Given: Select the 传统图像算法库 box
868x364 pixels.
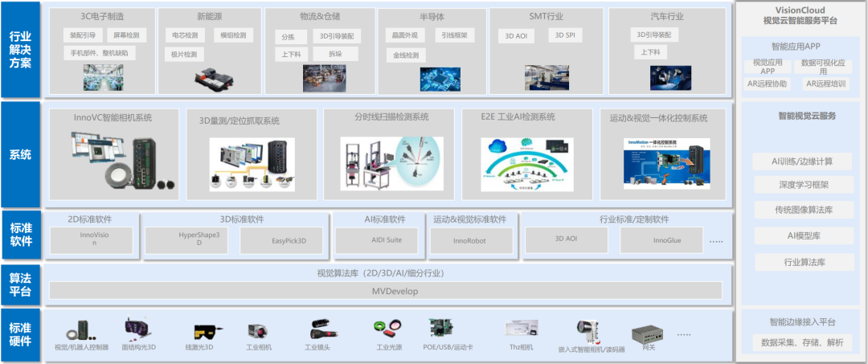Looking at the screenshot, I should tap(804, 211).
